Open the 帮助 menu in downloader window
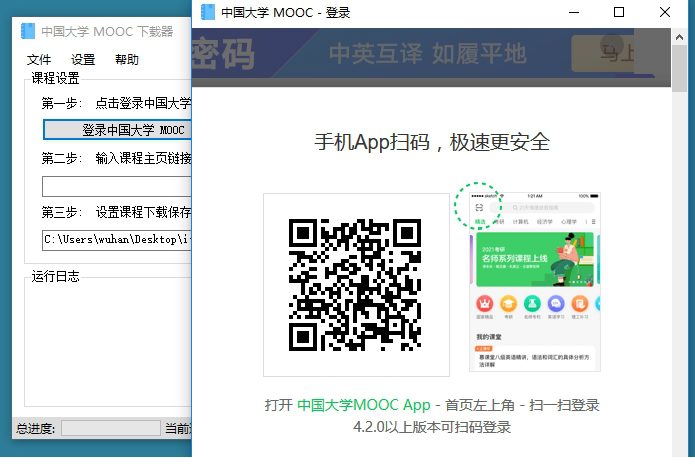The height and width of the screenshot is (475, 695). (127, 59)
